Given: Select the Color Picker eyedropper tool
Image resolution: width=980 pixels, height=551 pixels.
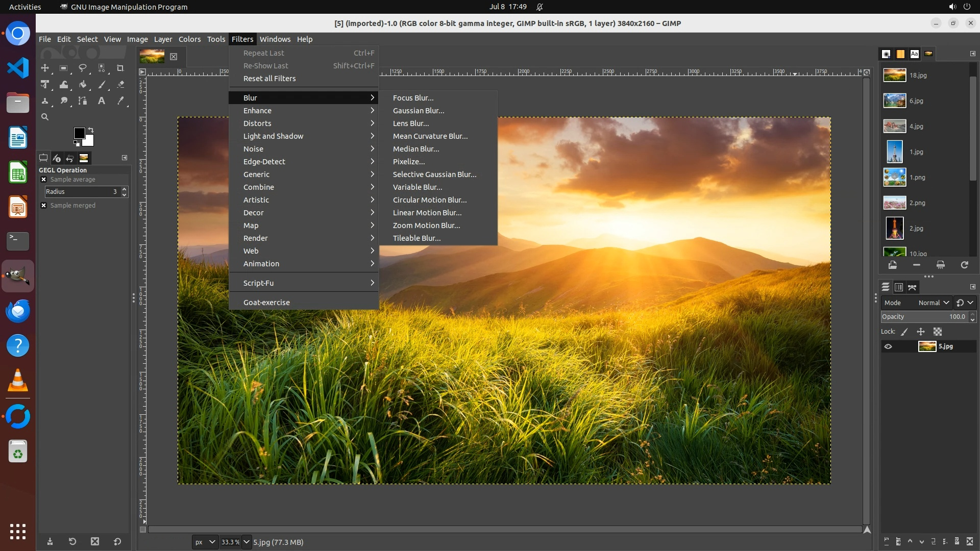Looking at the screenshot, I should click(x=120, y=101).
